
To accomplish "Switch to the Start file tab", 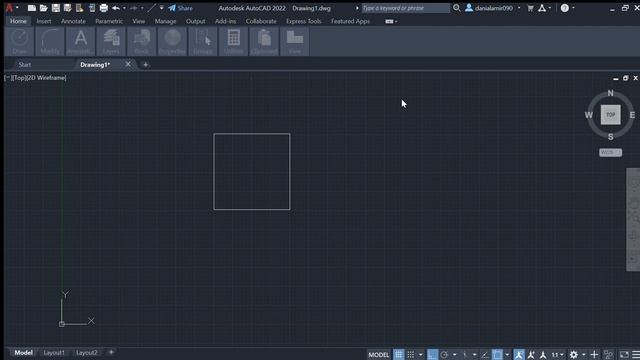I will (x=25, y=64).
